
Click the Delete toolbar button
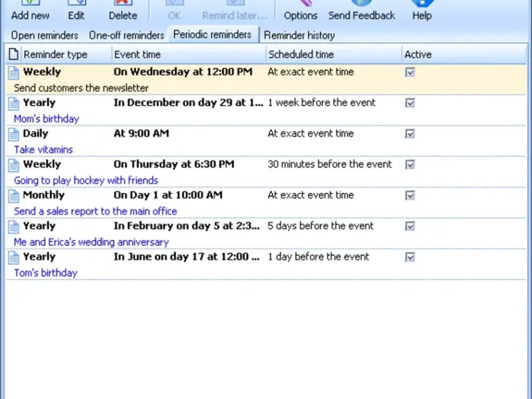point(123,10)
